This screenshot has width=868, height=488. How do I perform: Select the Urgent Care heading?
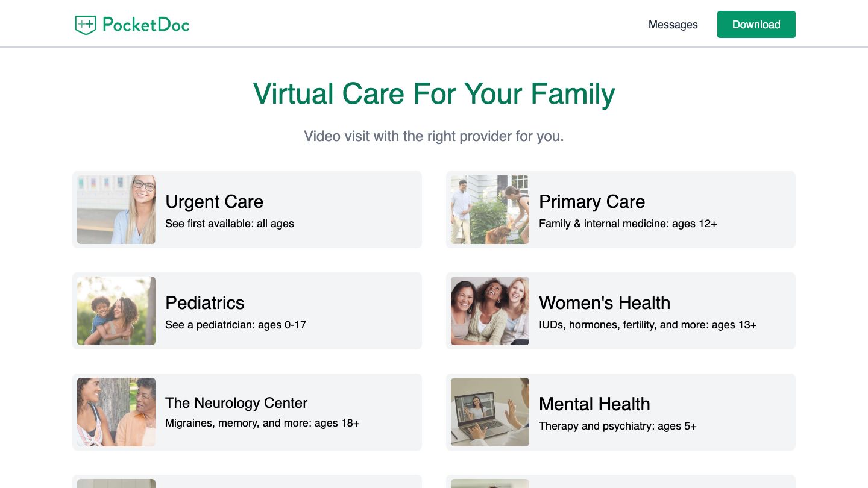(214, 202)
